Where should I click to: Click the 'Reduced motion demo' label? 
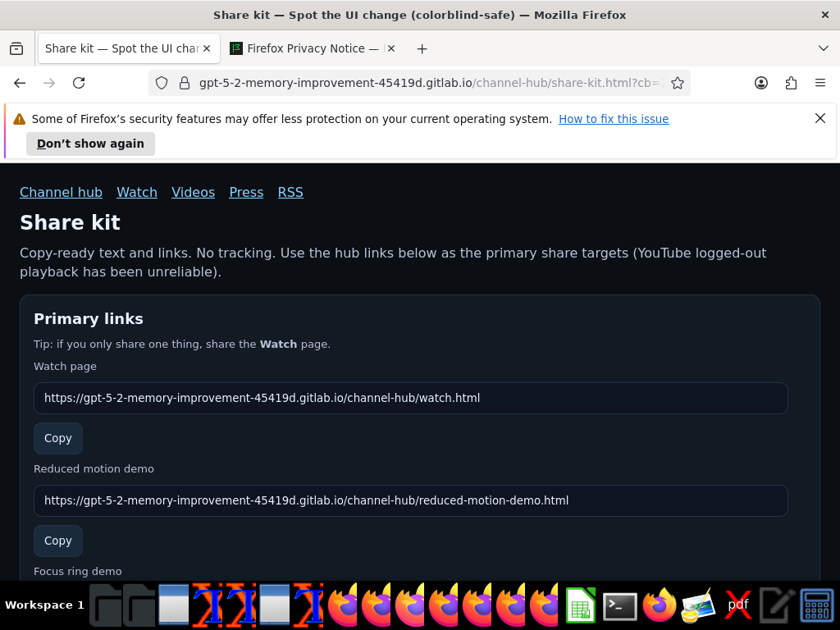click(94, 468)
